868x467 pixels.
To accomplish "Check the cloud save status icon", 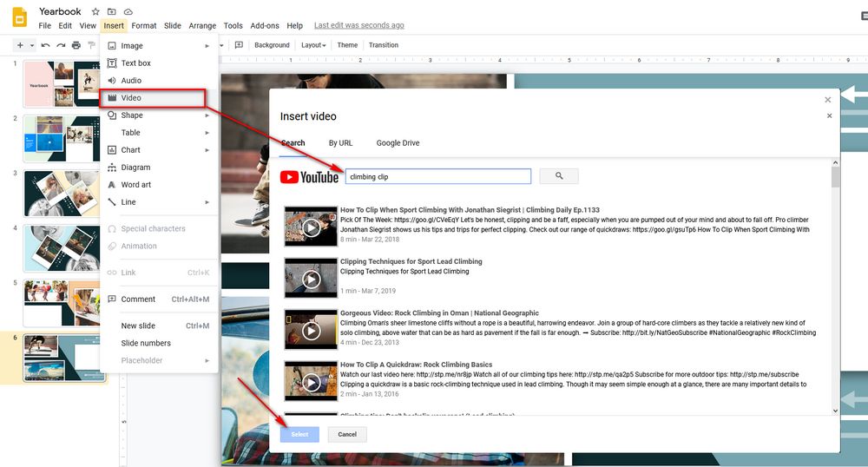I will click(x=128, y=11).
